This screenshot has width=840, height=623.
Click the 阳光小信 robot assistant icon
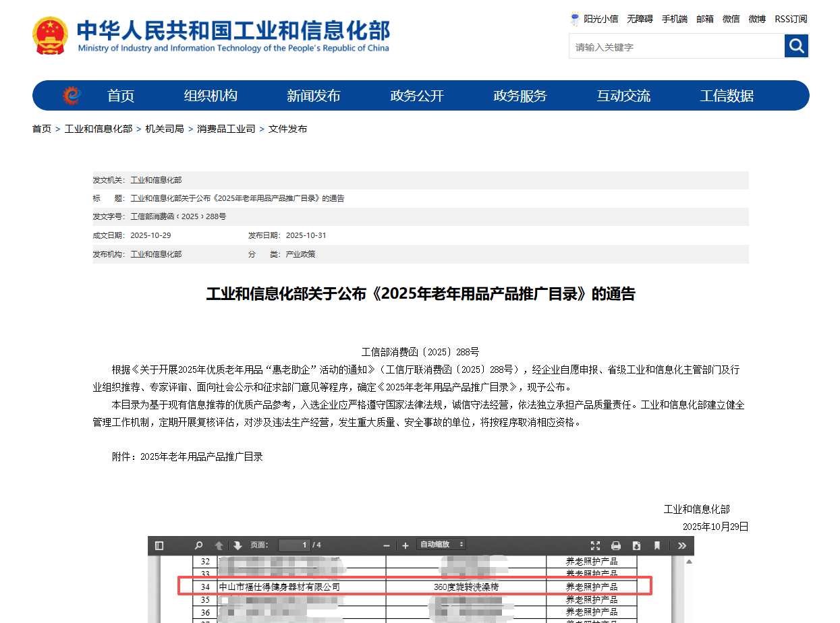coord(575,19)
